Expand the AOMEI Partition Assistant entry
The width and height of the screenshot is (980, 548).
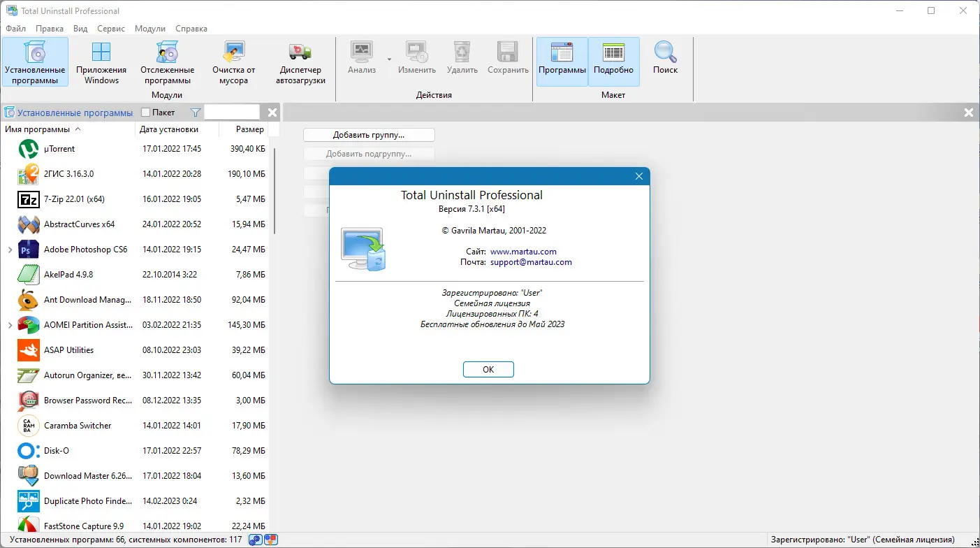[10, 325]
